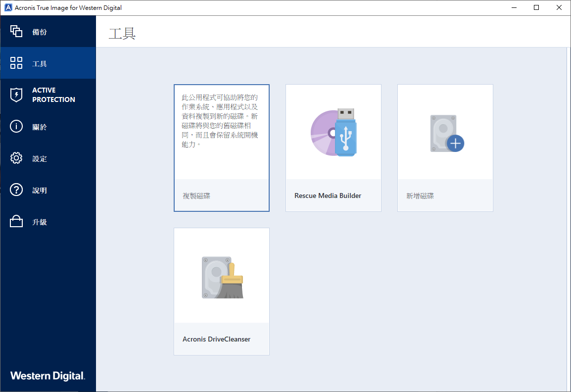Click the clone disk description text
Viewport: 571px width, 392px height.
tap(220, 121)
